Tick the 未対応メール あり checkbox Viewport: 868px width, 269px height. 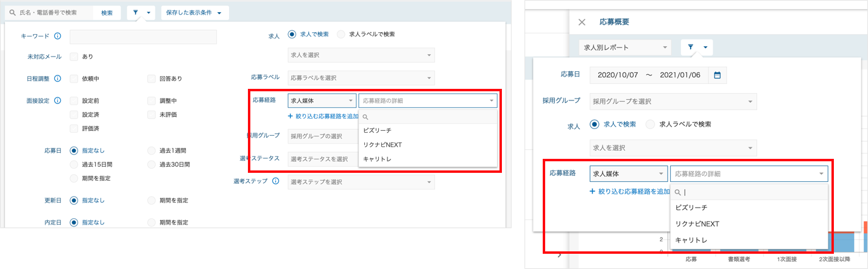(x=74, y=57)
